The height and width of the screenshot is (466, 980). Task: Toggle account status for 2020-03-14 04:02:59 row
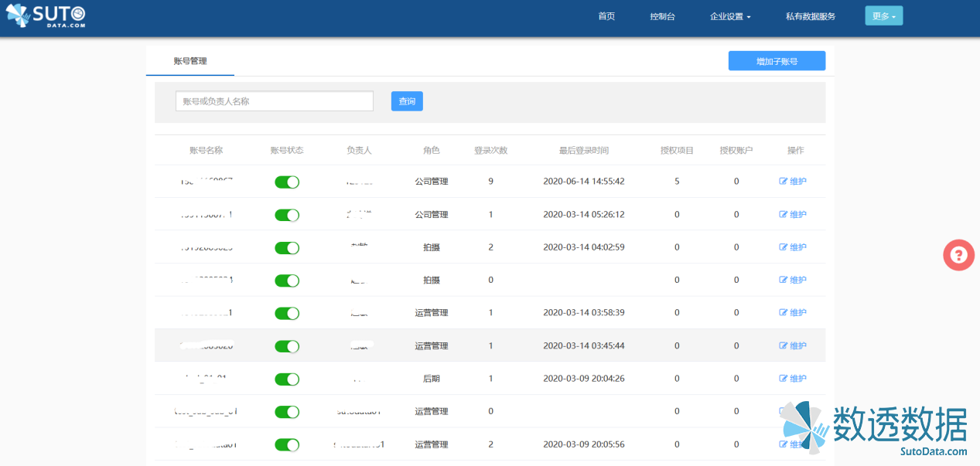pyautogui.click(x=287, y=248)
